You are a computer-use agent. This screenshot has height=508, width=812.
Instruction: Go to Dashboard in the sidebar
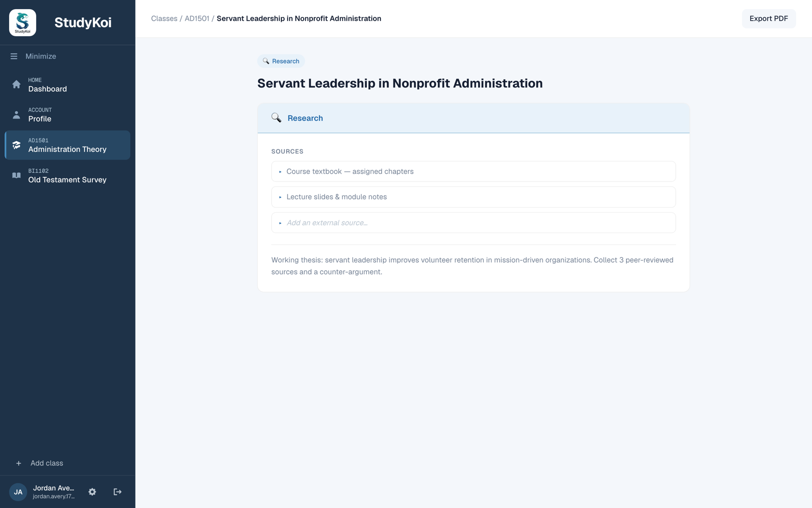[x=67, y=85]
